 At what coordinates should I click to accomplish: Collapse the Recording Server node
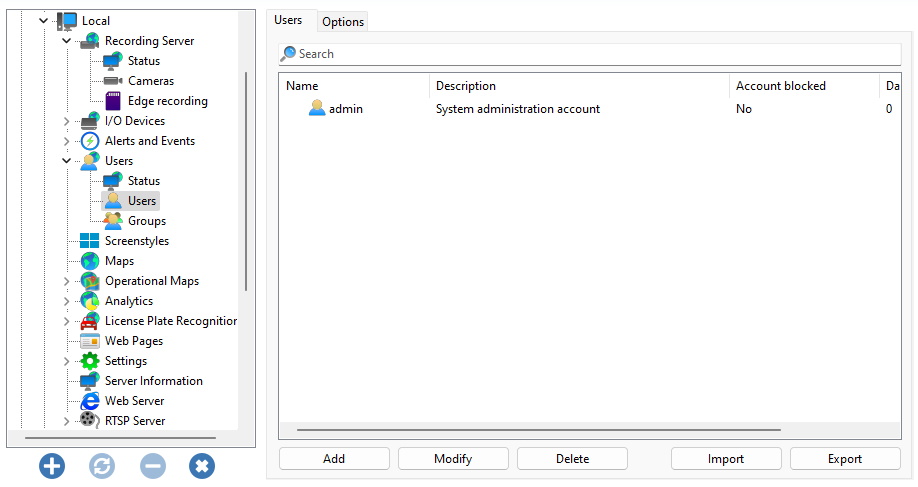pyautogui.click(x=66, y=41)
